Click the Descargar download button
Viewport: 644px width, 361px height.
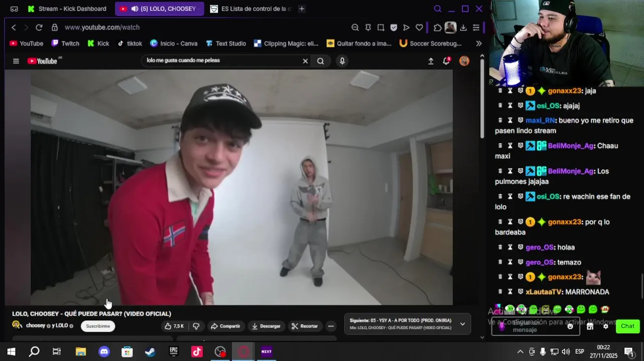click(x=266, y=326)
